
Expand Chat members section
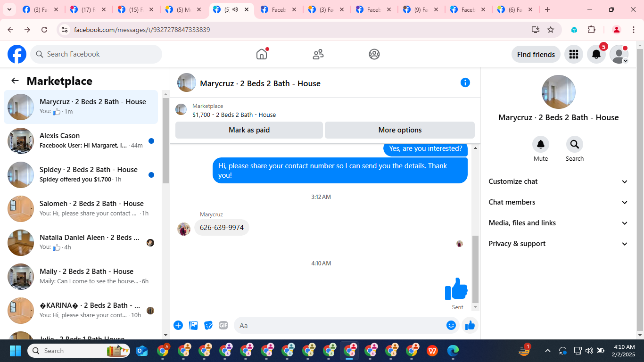[559, 202]
